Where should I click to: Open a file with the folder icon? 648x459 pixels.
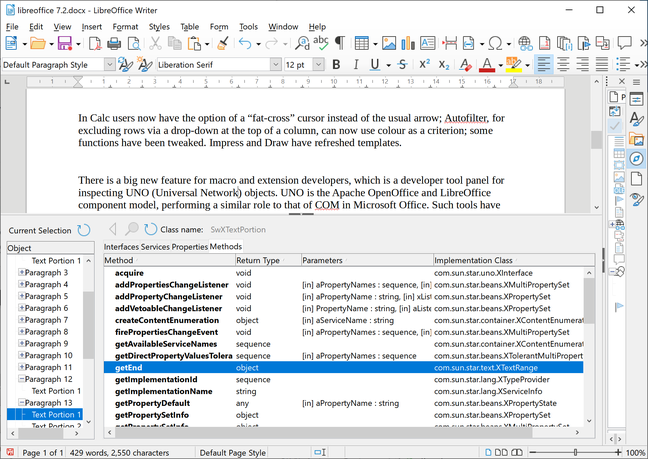tap(38, 43)
